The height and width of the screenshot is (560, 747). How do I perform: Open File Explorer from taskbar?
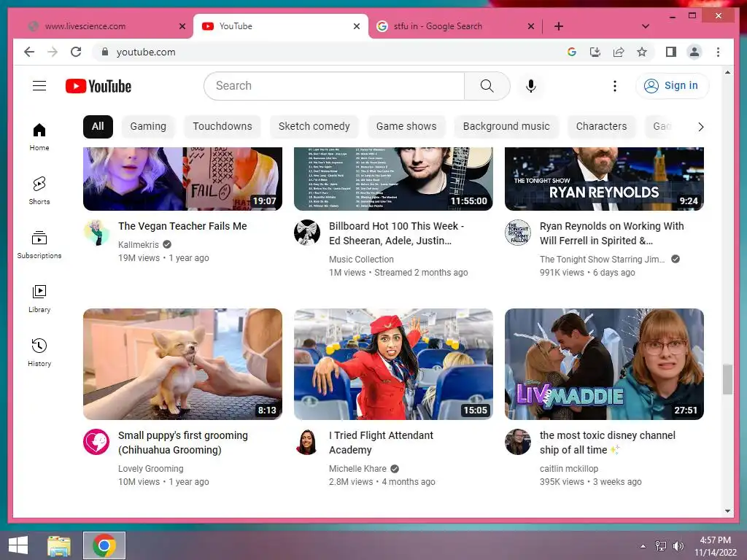coord(59,545)
